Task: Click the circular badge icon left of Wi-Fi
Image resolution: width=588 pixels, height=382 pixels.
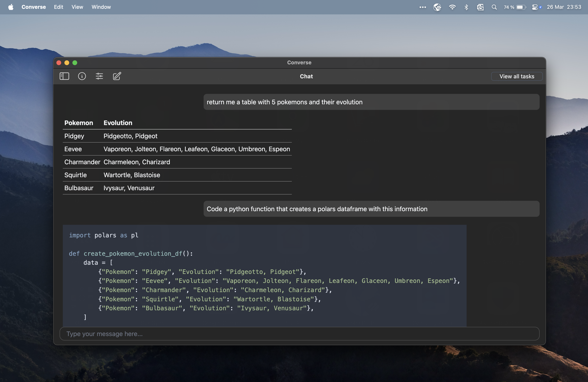Action: [437, 7]
